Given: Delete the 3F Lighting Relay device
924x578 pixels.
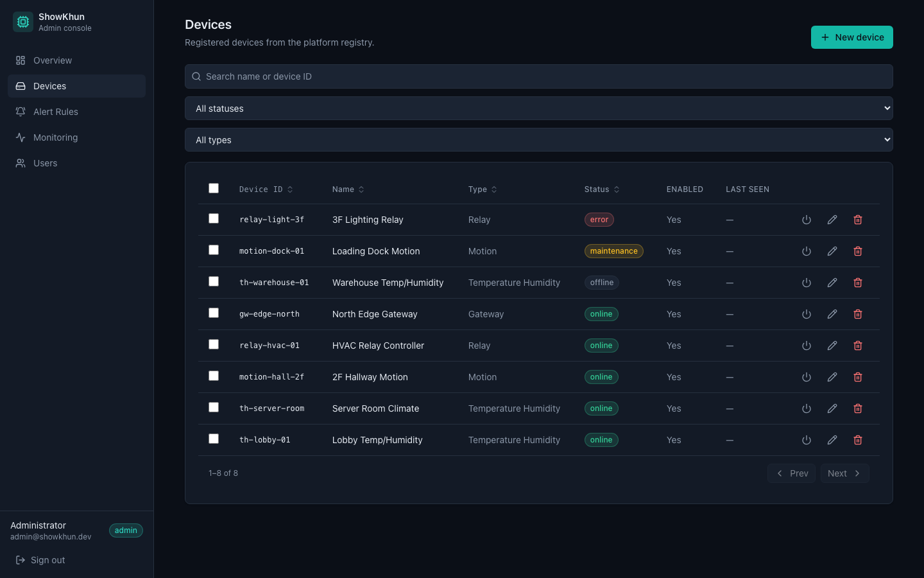Looking at the screenshot, I should pyautogui.click(x=858, y=220).
